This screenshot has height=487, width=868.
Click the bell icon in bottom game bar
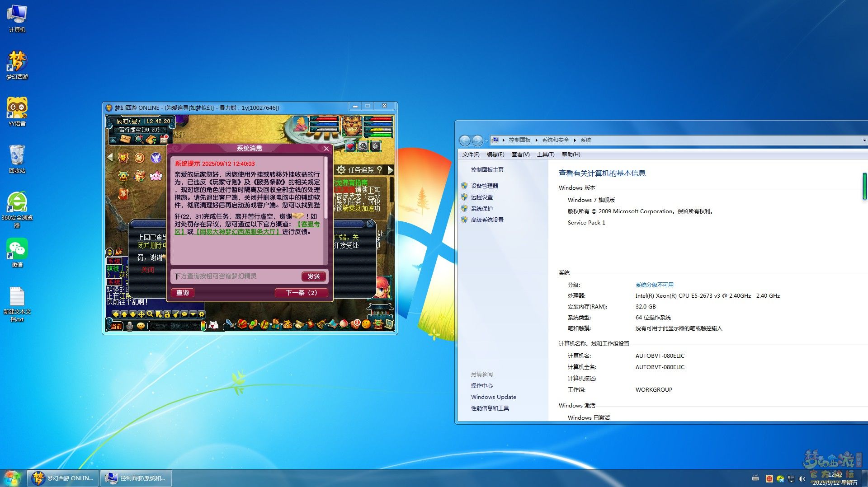[x=321, y=324]
